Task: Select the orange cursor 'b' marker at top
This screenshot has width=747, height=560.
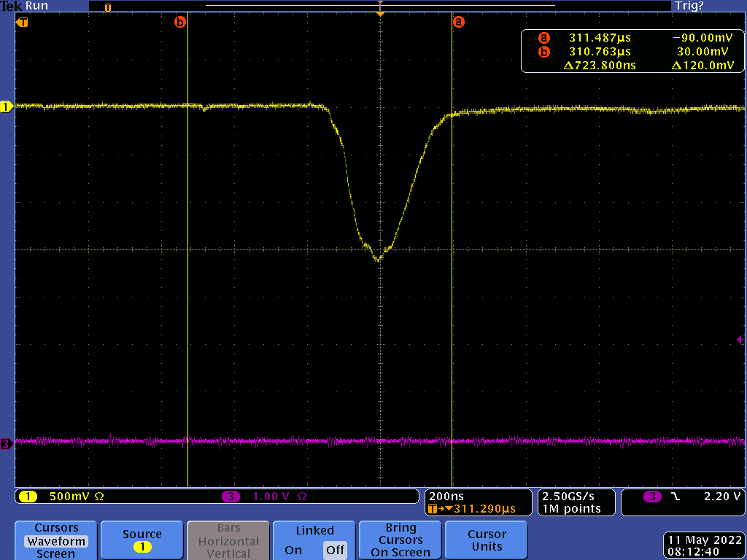Action: [x=180, y=22]
